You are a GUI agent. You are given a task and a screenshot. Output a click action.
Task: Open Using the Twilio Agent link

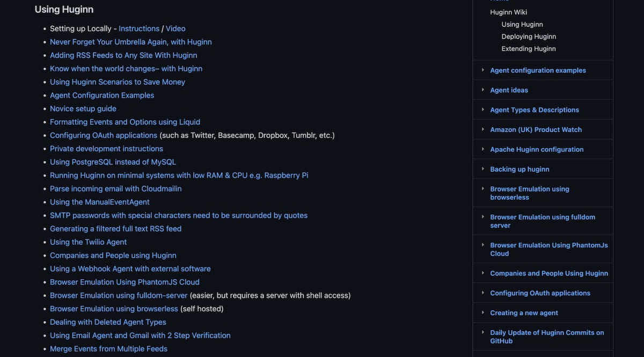tap(89, 242)
